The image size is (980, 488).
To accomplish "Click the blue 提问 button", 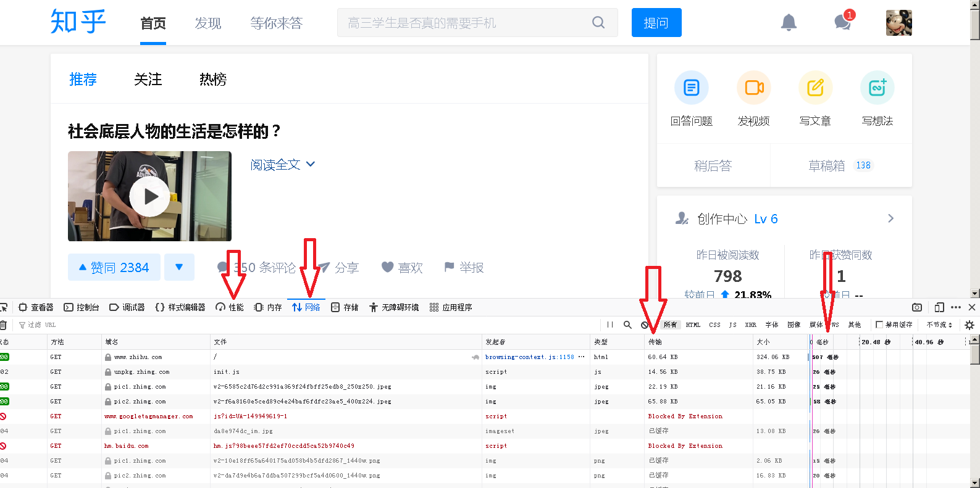I will point(656,23).
